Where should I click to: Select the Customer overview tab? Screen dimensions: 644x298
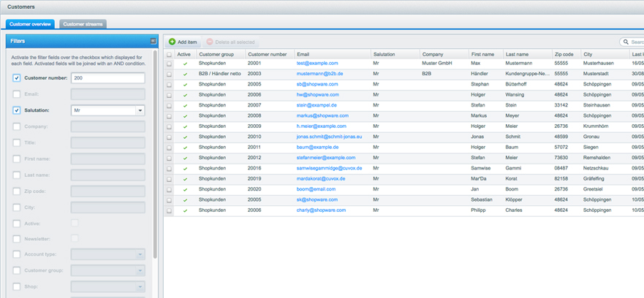(x=30, y=24)
